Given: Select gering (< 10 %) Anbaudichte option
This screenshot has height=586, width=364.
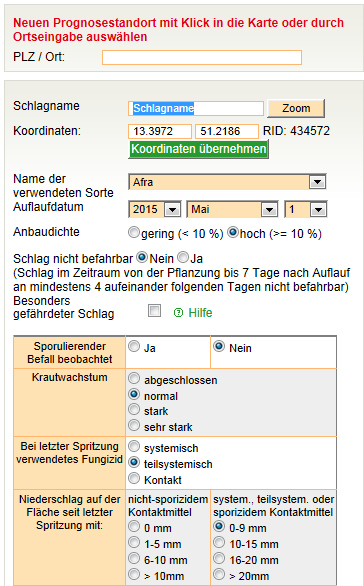Looking at the screenshot, I should click(x=133, y=232).
